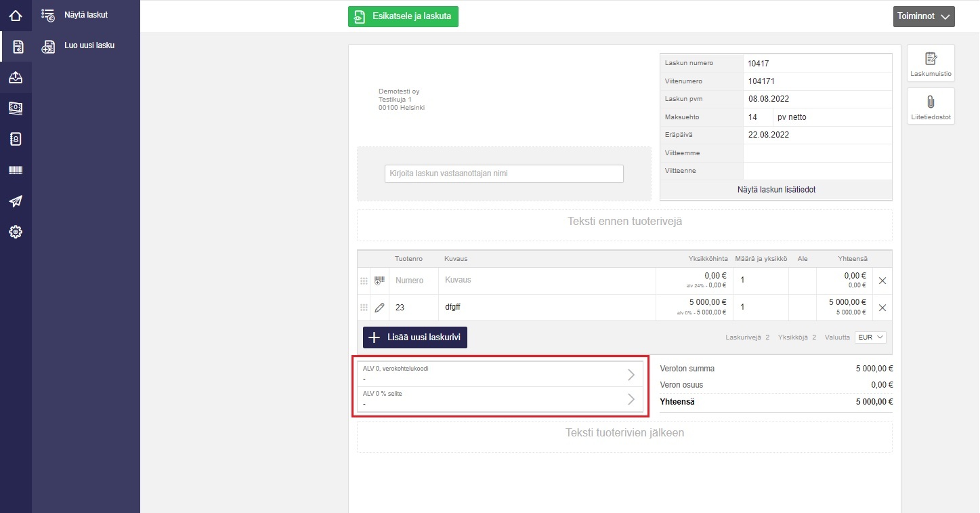Open the paper plane send icon

pos(16,201)
